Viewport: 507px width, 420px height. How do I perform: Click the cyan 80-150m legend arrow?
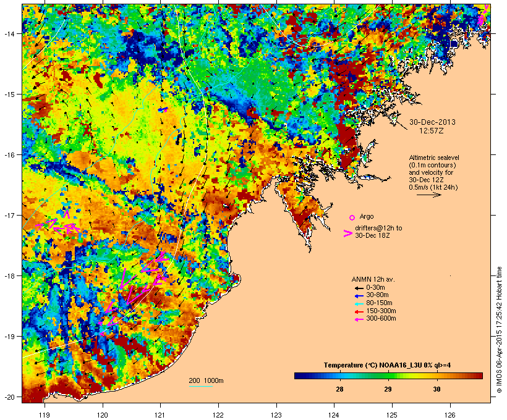pyautogui.click(x=359, y=304)
